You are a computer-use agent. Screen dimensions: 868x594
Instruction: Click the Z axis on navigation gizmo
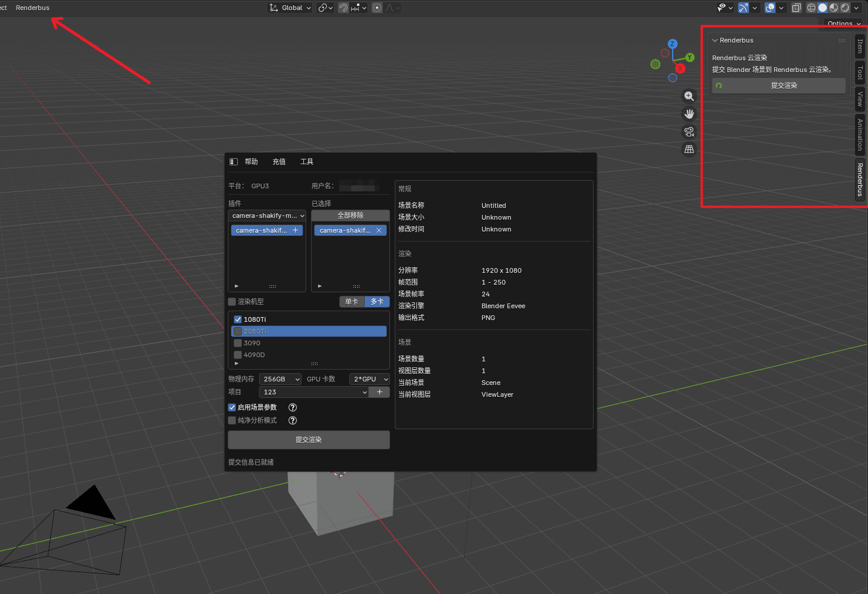click(672, 44)
